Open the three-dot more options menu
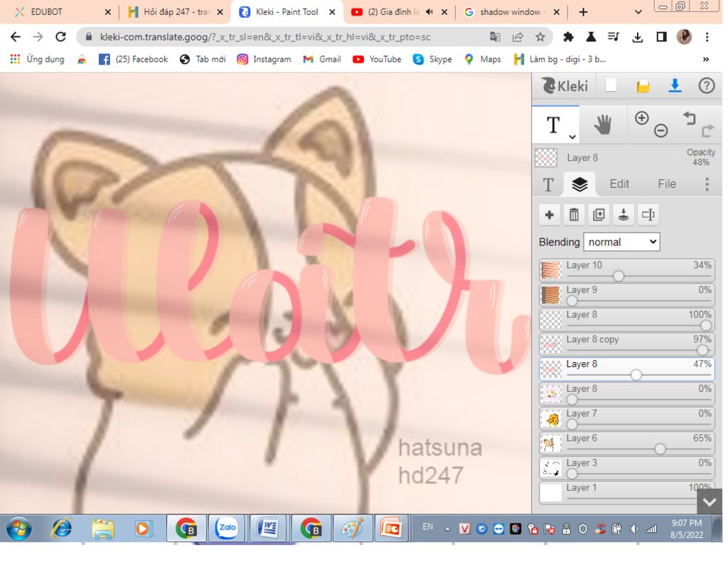Screen dimensions: 728x562 [707, 184]
